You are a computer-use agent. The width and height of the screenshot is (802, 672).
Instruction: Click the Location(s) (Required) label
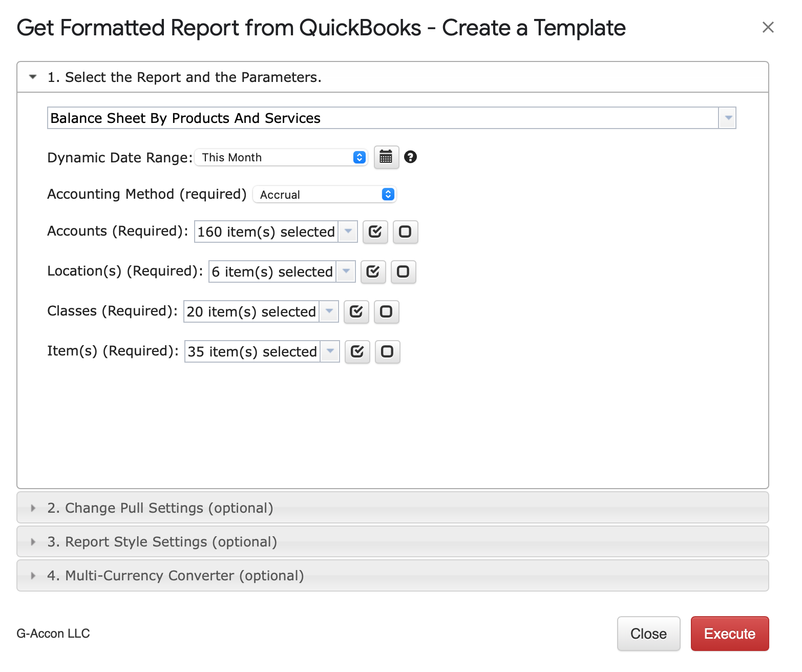(x=125, y=271)
